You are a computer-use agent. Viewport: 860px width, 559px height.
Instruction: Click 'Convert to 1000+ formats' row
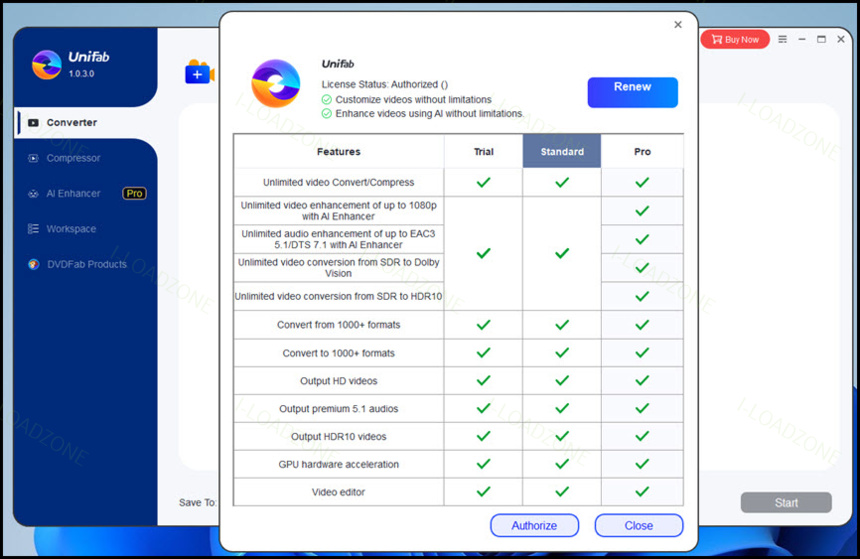point(338,353)
